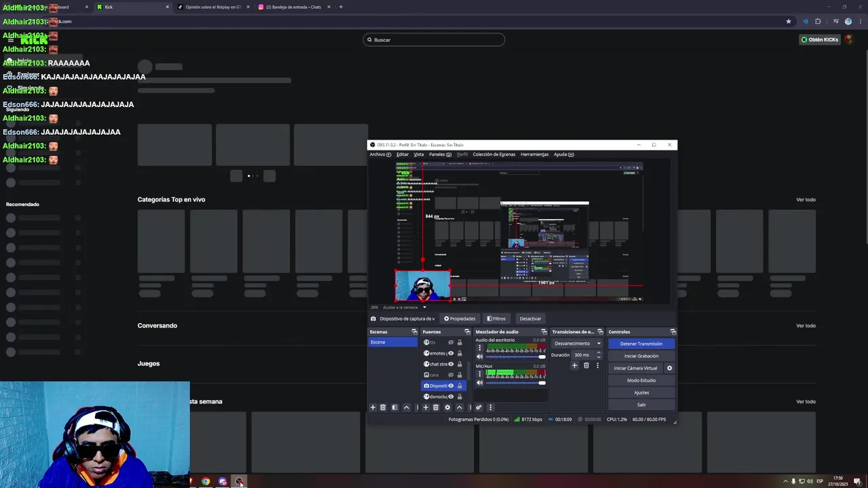Image resolution: width=868 pixels, height=488 pixels.
Task: Click Propiedades button above docks
Action: coord(460,319)
